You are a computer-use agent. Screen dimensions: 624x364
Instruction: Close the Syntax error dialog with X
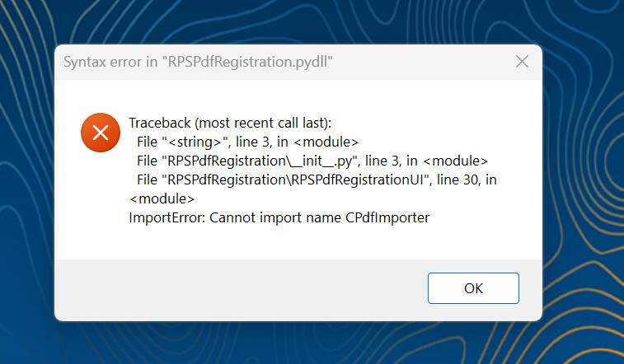click(522, 62)
